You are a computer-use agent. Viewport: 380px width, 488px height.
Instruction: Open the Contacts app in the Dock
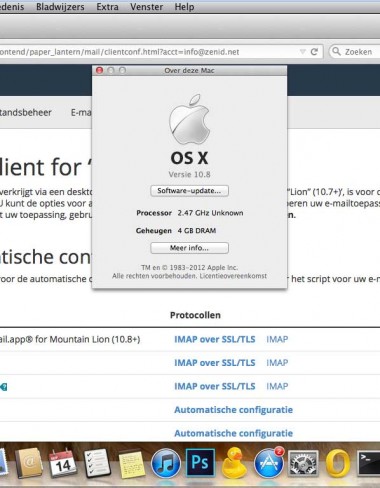(29, 463)
